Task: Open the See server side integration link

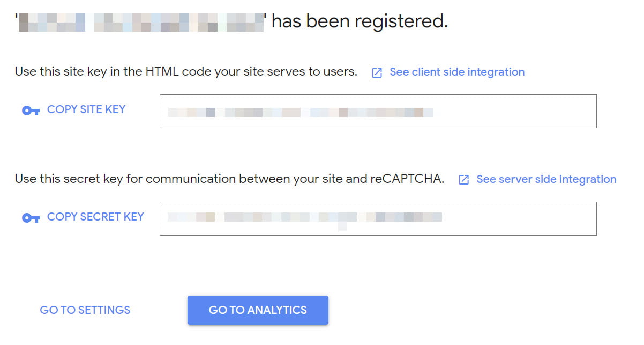Action: [x=546, y=179]
